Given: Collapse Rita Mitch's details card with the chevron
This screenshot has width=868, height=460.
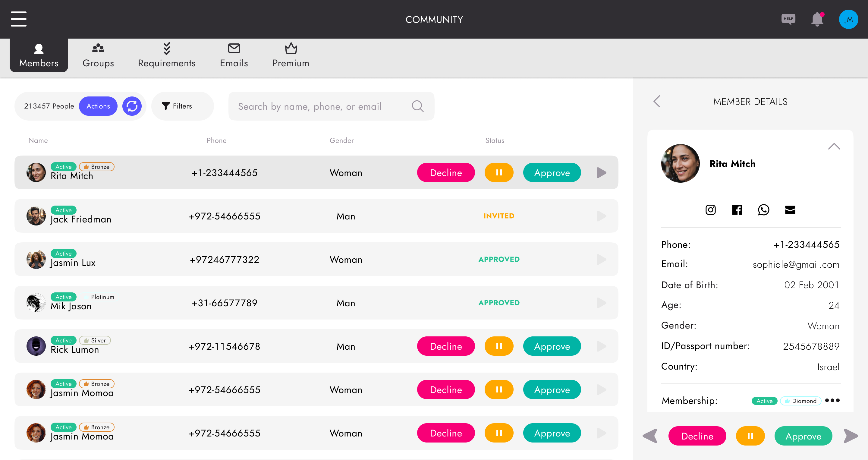Looking at the screenshot, I should 834,146.
